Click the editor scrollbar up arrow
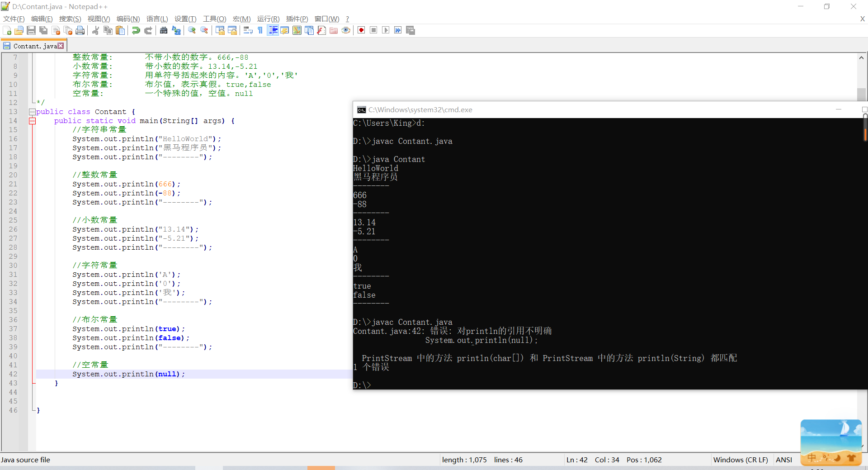868x470 pixels. coord(861,57)
